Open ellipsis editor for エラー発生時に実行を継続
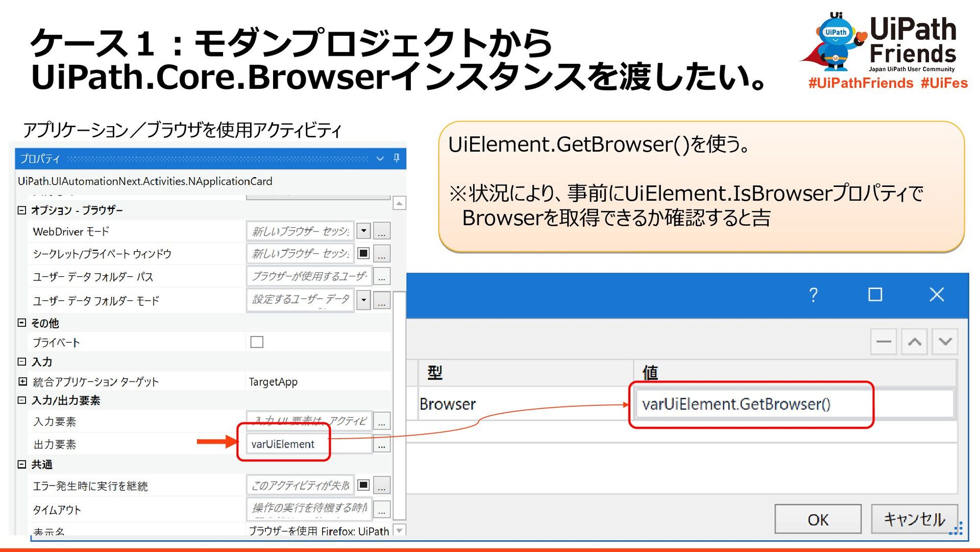Image resolution: width=980 pixels, height=552 pixels. 382,485
